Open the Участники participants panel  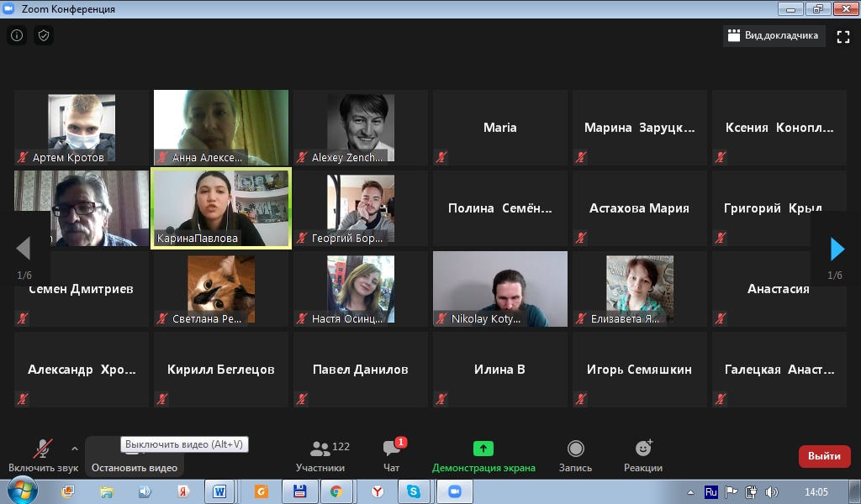[x=321, y=456]
